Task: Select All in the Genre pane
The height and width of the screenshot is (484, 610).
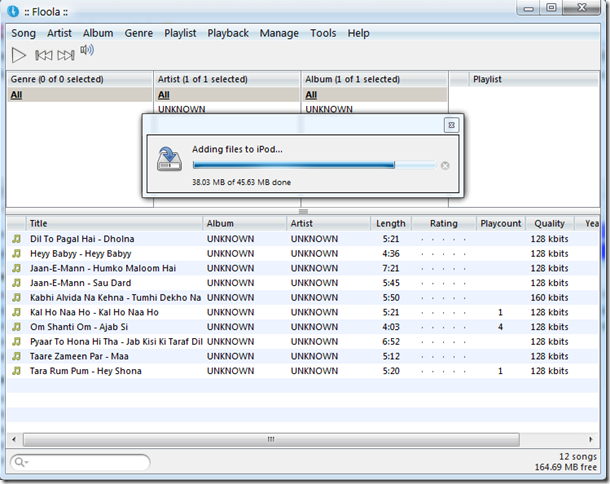Action: coord(80,95)
